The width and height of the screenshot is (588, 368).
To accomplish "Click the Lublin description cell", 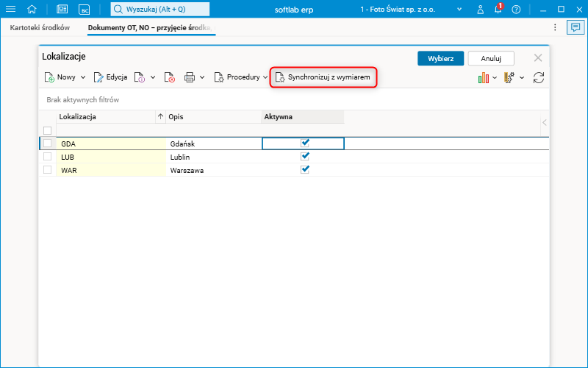I will [x=214, y=157].
